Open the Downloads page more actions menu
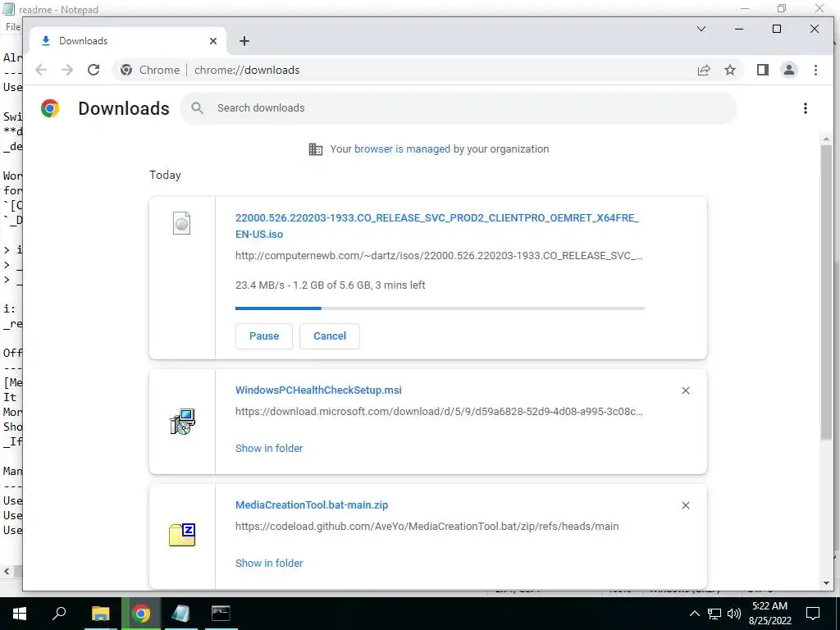The width and height of the screenshot is (840, 630). click(x=806, y=109)
